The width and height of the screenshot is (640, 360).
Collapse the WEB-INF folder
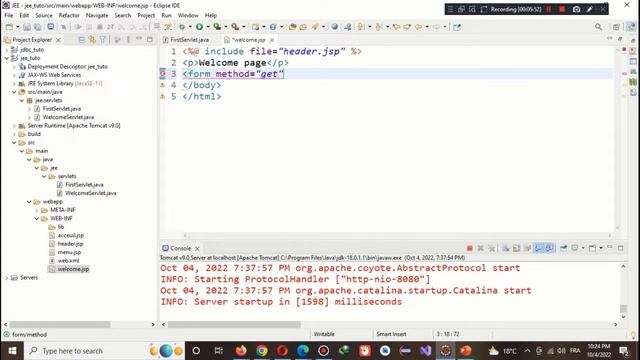37,218
